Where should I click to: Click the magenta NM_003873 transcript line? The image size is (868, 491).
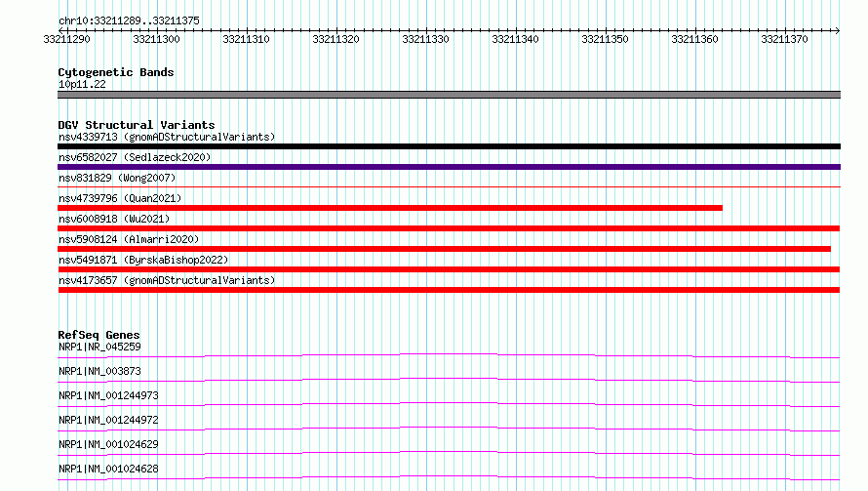coord(449,380)
